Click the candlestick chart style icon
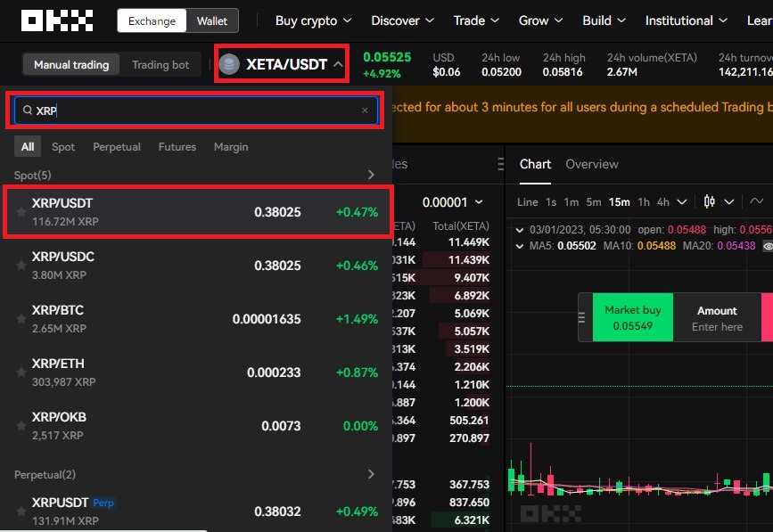 pyautogui.click(x=710, y=201)
